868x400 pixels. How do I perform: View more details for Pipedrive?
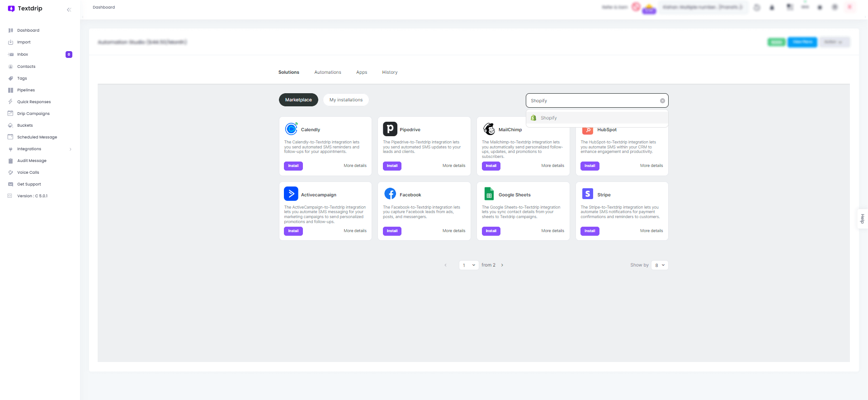pyautogui.click(x=454, y=166)
